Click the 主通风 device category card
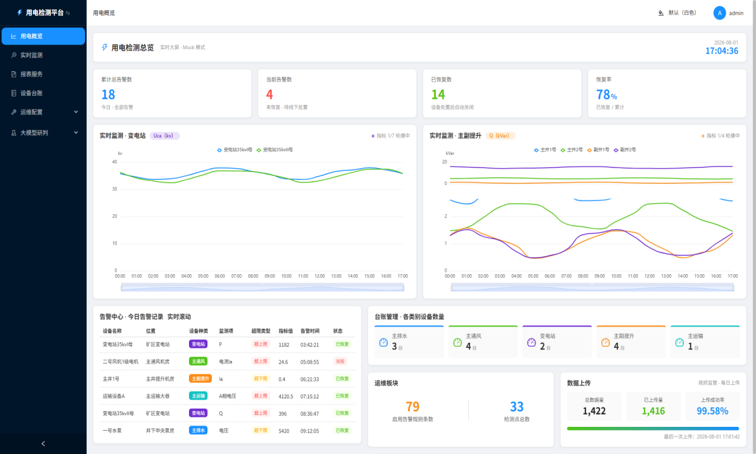Viewport: 756px width, 454px height. [483, 341]
